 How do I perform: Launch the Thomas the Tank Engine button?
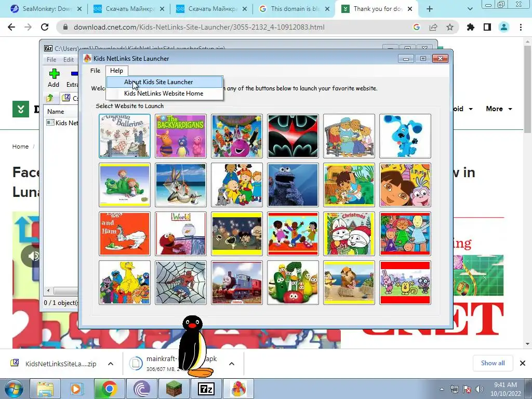[x=237, y=283]
